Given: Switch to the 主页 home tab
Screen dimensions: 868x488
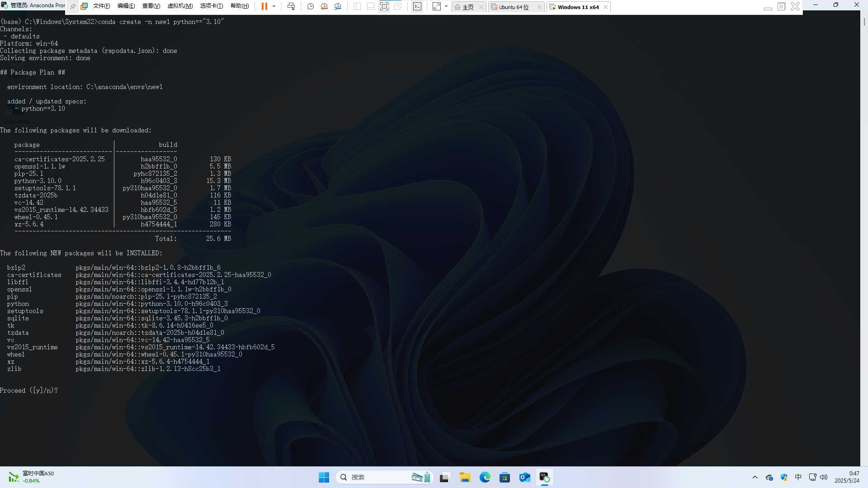Looking at the screenshot, I should point(465,7).
